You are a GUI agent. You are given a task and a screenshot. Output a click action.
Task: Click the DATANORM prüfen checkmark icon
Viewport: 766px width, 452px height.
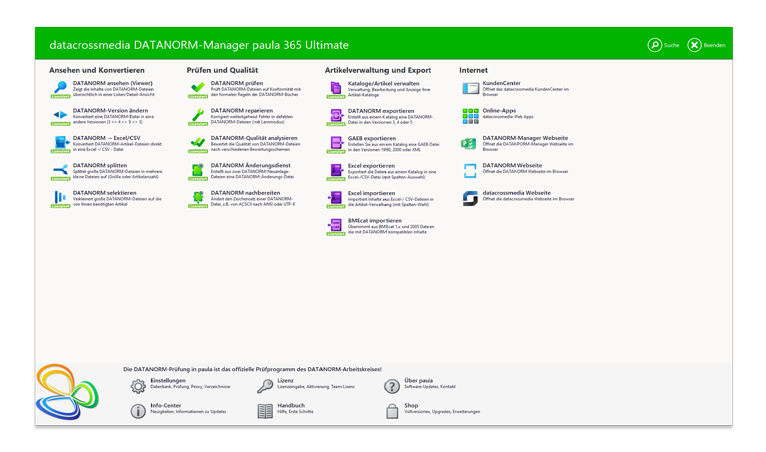click(198, 88)
